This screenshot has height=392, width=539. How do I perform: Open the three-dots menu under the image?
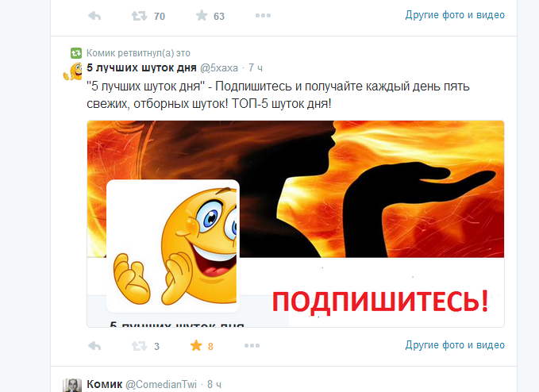click(x=252, y=346)
